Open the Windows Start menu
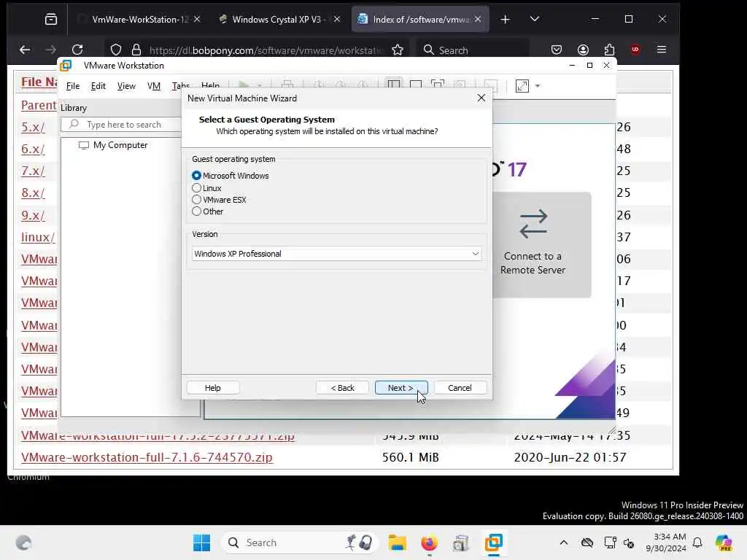The image size is (747, 560). [x=201, y=542]
